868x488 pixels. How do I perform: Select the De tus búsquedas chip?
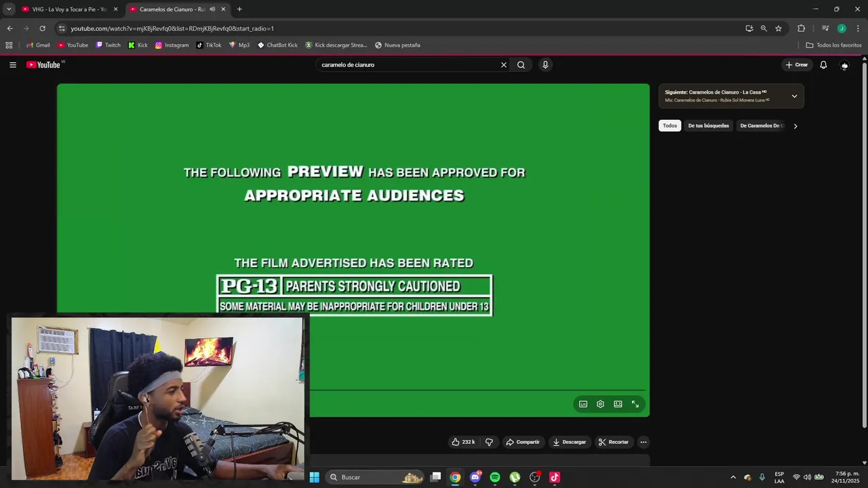(709, 126)
